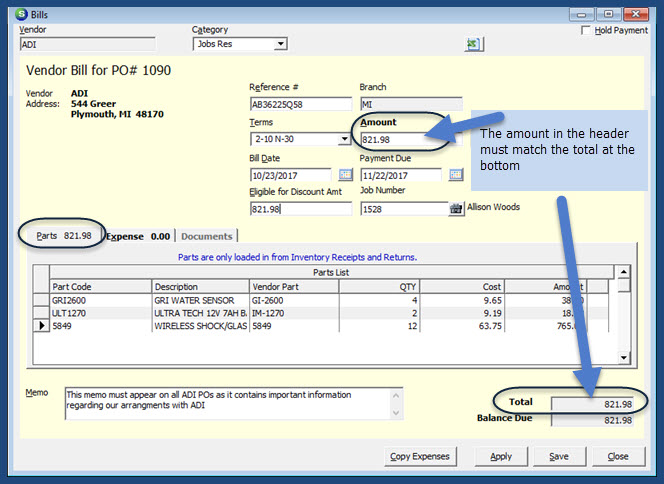The height and width of the screenshot is (484, 664).
Task: Open the Terms dropdown list
Action: (x=343, y=139)
